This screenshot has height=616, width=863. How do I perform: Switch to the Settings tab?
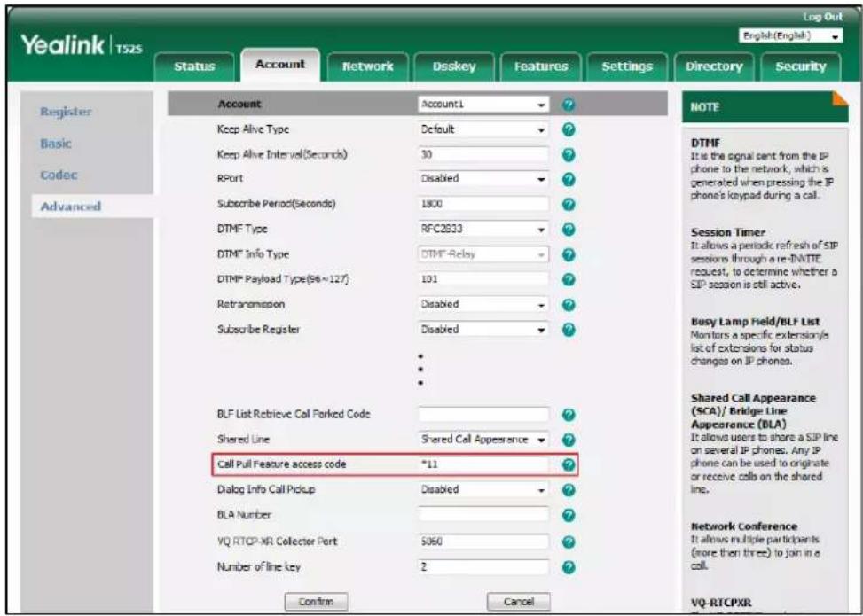click(627, 66)
